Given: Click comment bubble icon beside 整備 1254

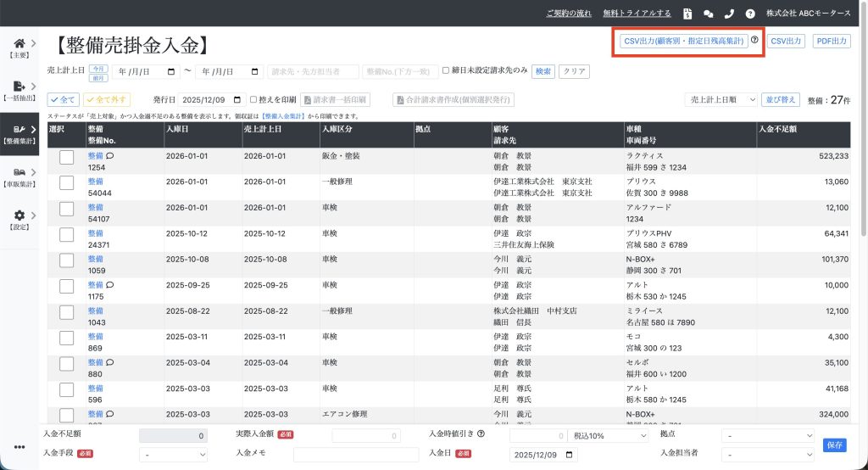Looking at the screenshot, I should (x=110, y=156).
